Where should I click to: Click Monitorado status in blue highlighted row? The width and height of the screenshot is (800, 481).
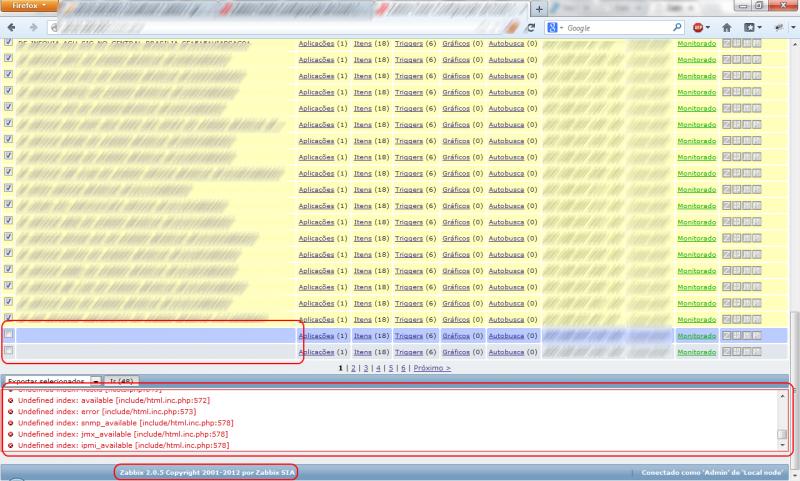click(x=696, y=336)
